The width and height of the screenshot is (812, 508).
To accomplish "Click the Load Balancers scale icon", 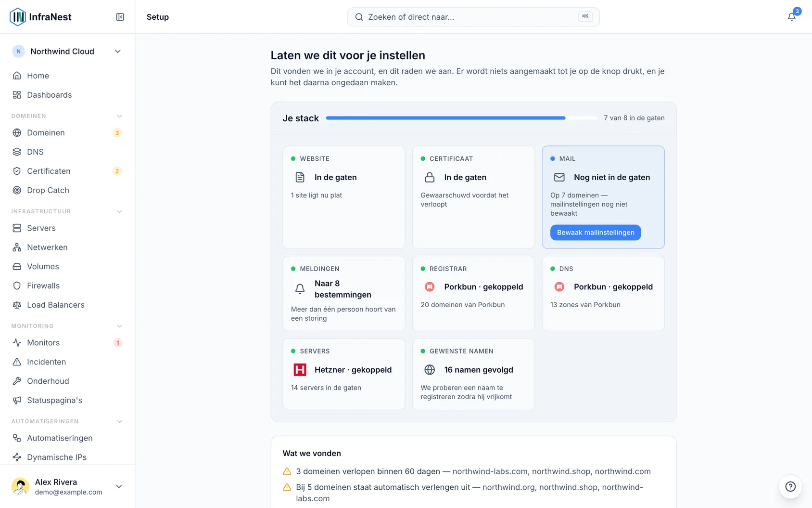I will (x=17, y=305).
